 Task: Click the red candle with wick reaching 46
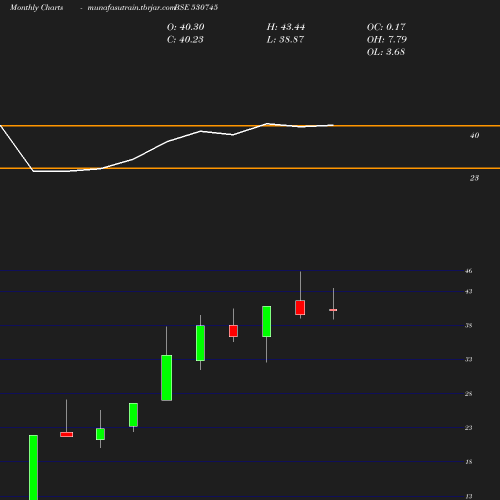pyautogui.click(x=300, y=307)
